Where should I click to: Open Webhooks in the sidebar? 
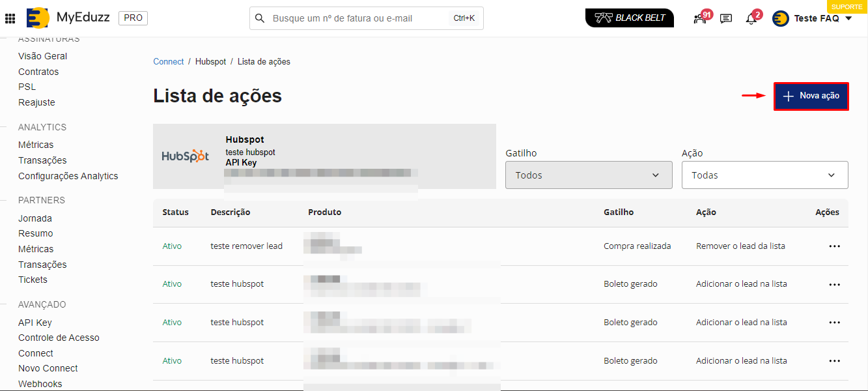40,384
